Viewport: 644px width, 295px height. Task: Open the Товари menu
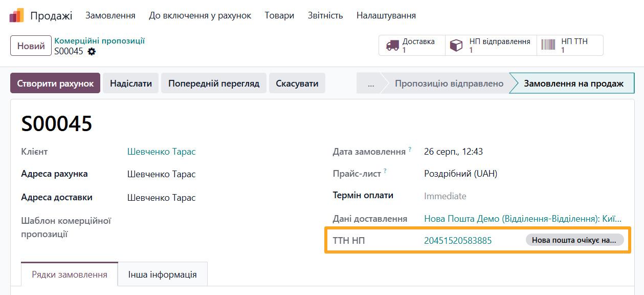(279, 15)
